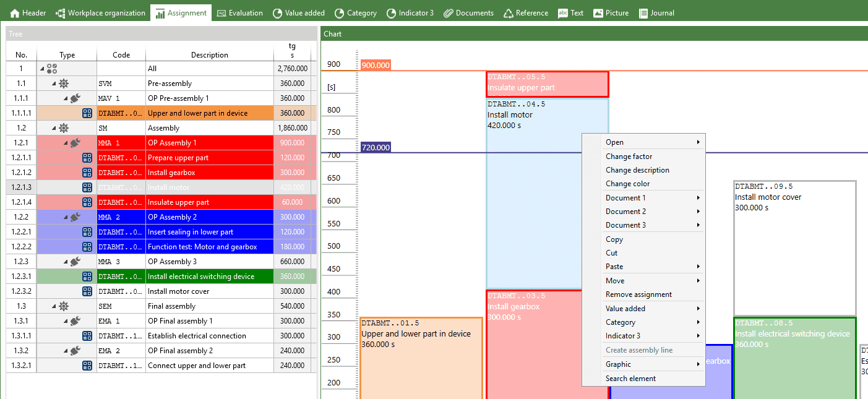868x399 pixels.
Task: Select the Install motor cover tree row
Action: (x=178, y=291)
